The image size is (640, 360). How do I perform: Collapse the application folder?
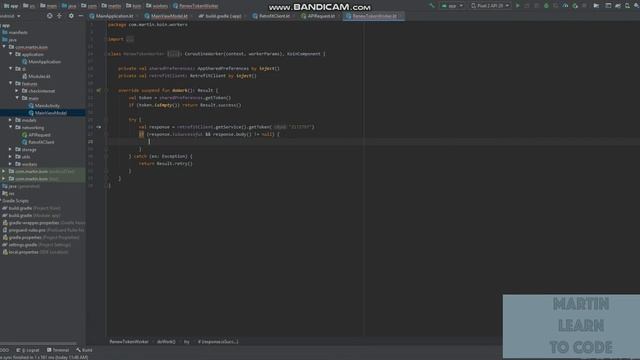point(11,54)
